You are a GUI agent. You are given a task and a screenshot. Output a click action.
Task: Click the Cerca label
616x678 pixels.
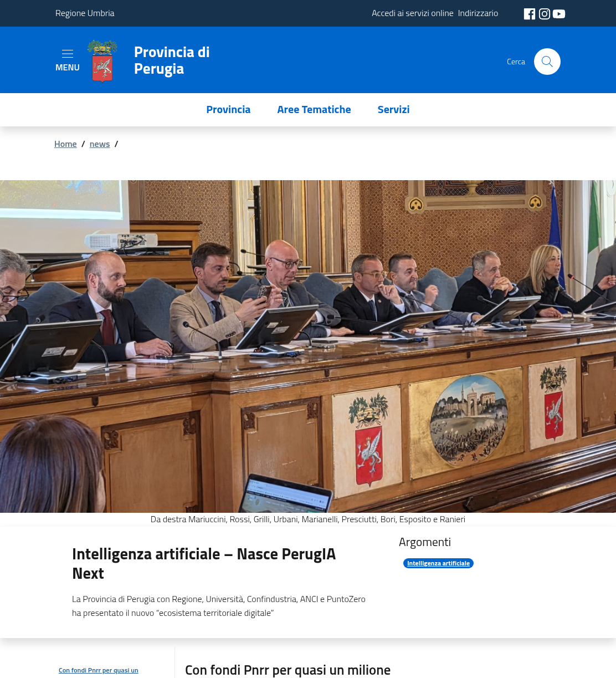tap(516, 62)
